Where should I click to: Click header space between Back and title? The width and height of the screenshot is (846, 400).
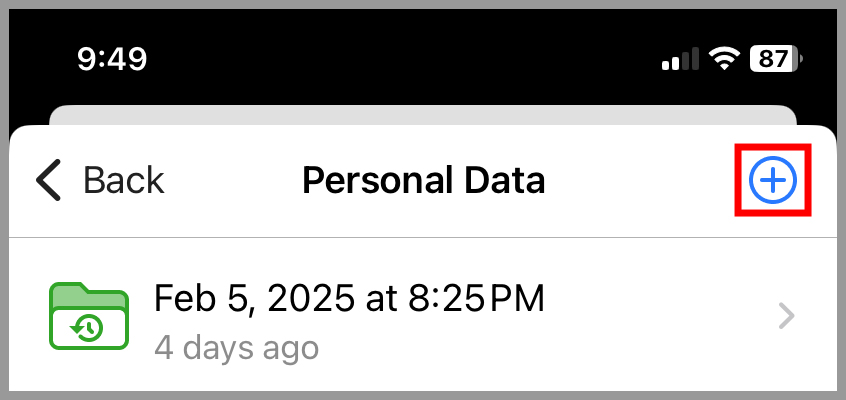233,180
